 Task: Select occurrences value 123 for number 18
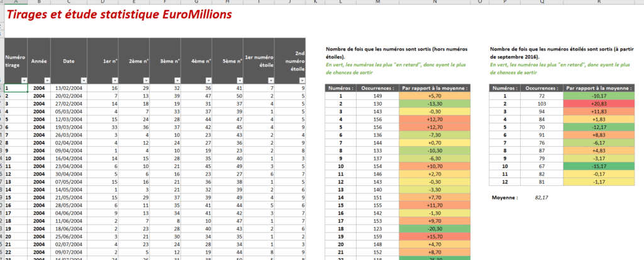pyautogui.click(x=377, y=229)
